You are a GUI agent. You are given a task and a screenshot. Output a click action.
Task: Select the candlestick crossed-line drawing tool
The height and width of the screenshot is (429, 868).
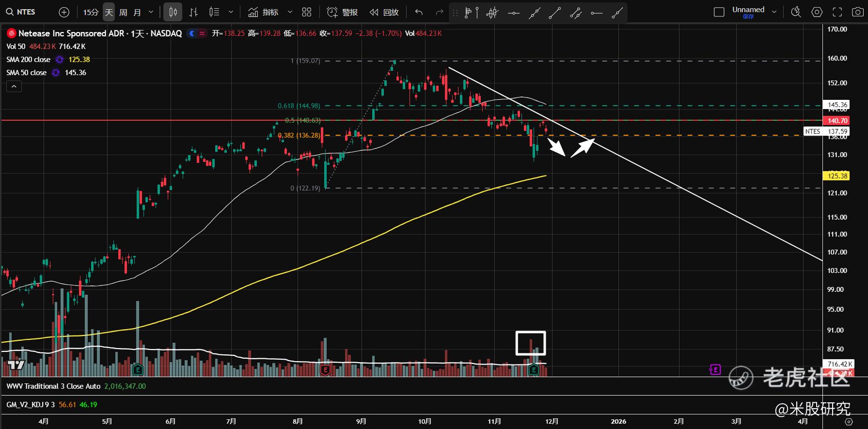[x=492, y=13]
